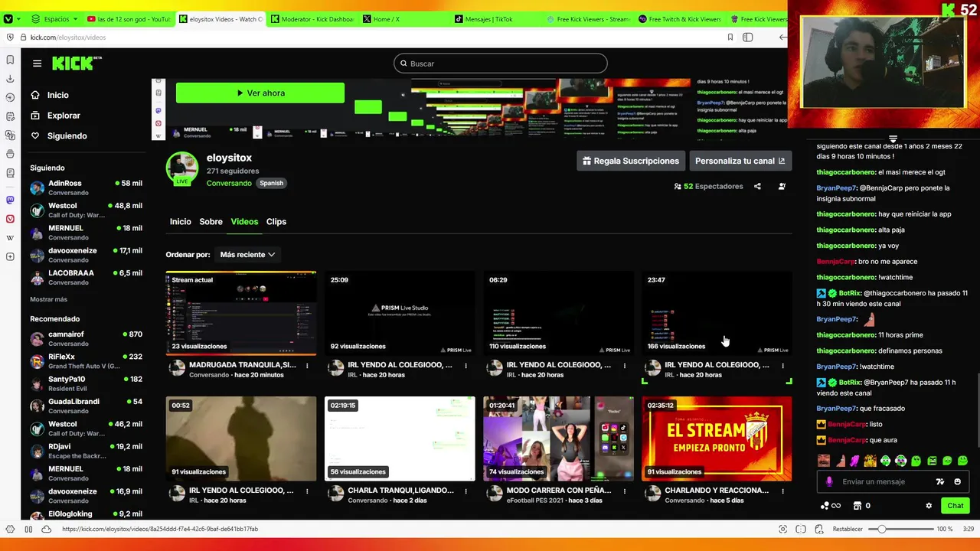Click the KICK logo
Screen dimensions: 980x551
pyautogui.click(x=76, y=64)
